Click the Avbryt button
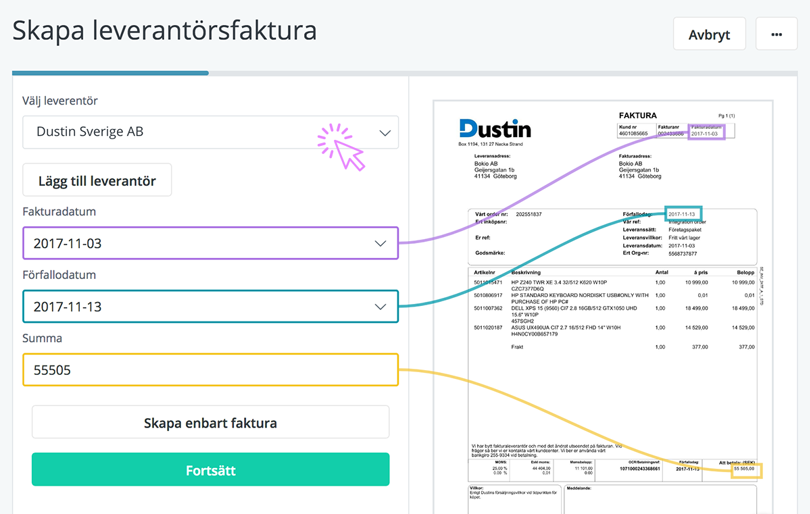Image resolution: width=810 pixels, height=514 pixels. 709,35
